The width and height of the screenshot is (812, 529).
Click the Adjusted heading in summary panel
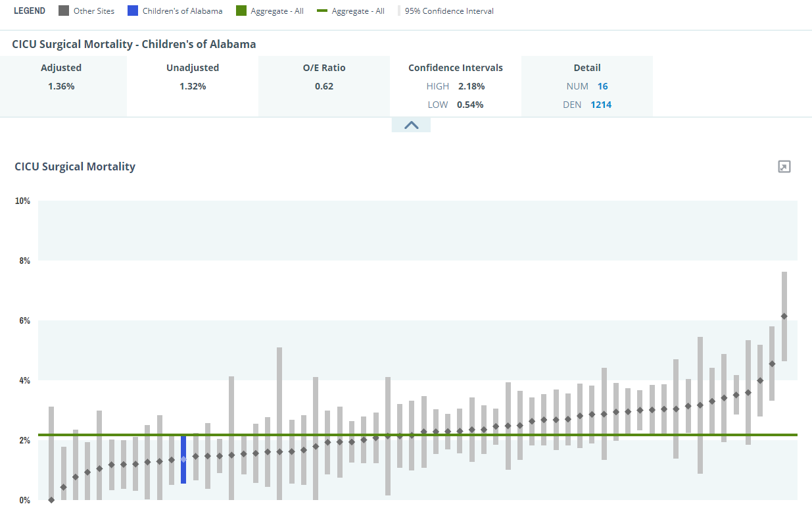(x=61, y=68)
